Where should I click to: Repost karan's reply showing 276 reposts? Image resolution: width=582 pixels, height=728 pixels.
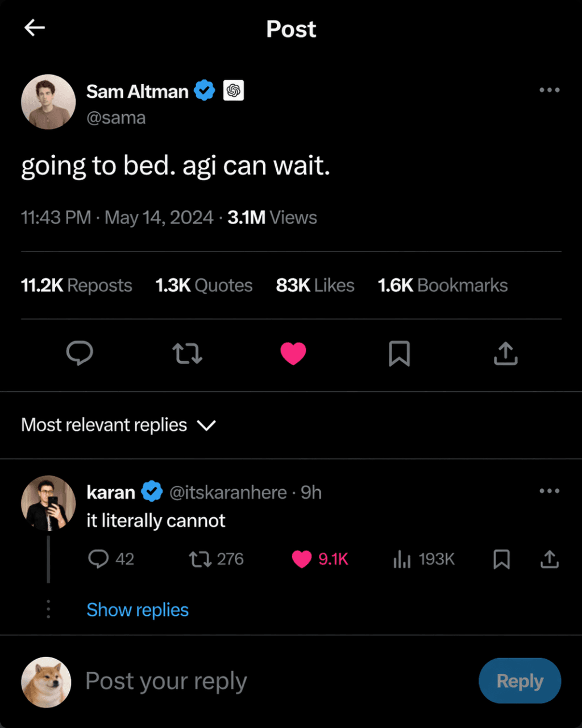click(200, 559)
